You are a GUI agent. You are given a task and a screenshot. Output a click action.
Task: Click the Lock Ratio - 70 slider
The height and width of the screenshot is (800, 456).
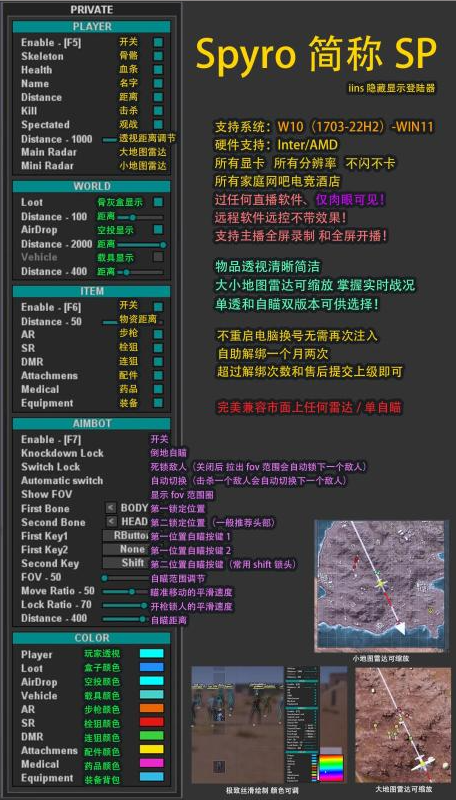125,605
